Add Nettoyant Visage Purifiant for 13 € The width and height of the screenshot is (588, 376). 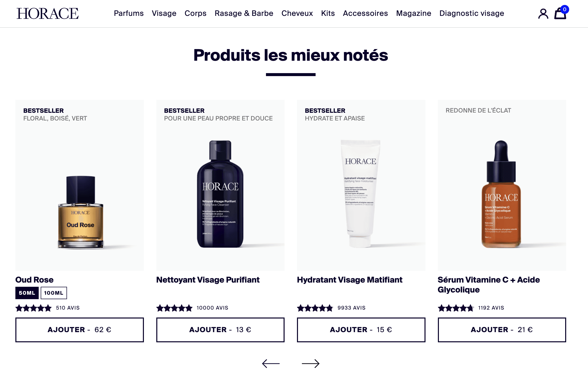click(x=220, y=330)
